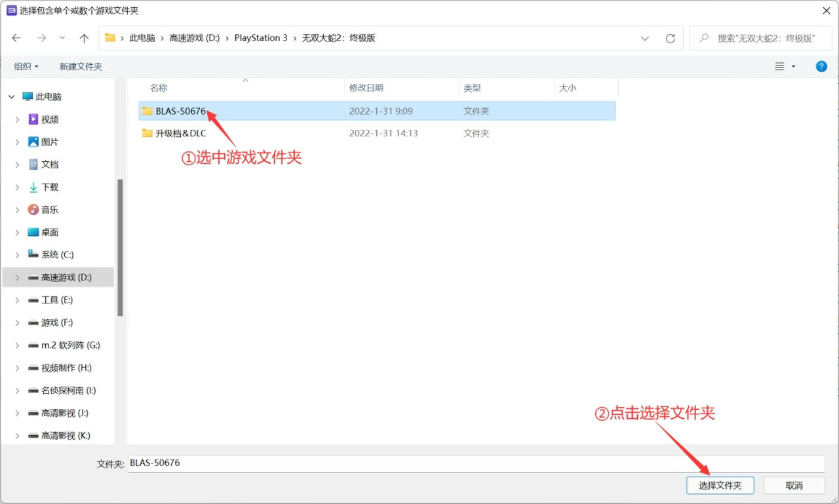Open the help question mark icon

(x=821, y=66)
